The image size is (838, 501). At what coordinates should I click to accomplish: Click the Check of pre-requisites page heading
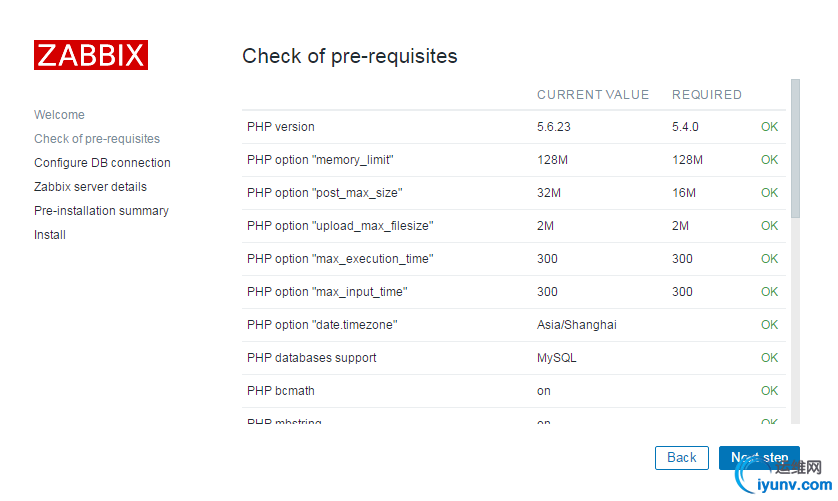[x=350, y=56]
